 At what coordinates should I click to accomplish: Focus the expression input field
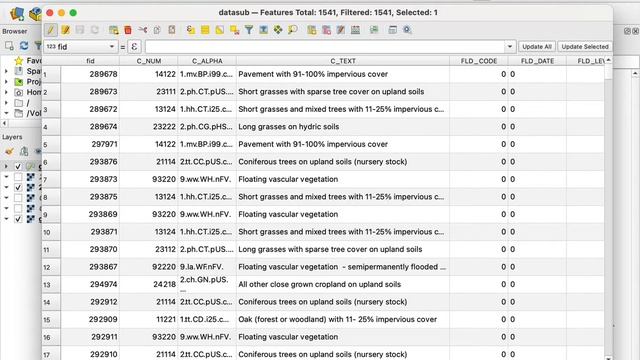(326, 47)
